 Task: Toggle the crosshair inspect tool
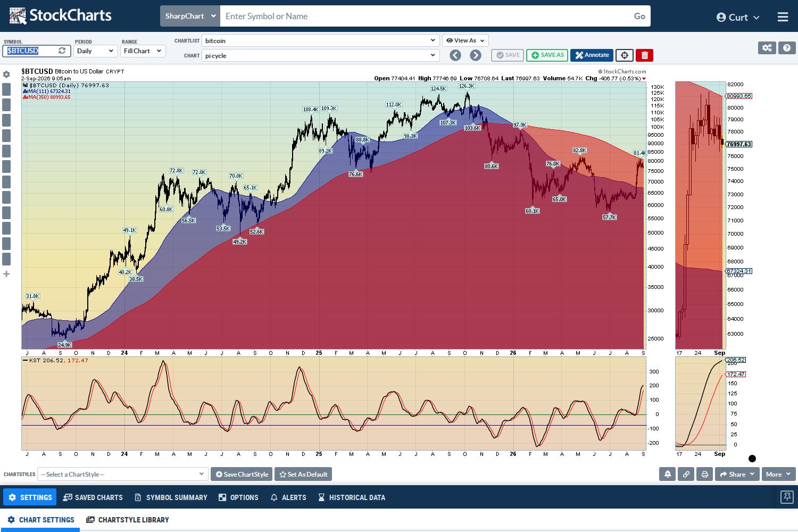tap(625, 55)
